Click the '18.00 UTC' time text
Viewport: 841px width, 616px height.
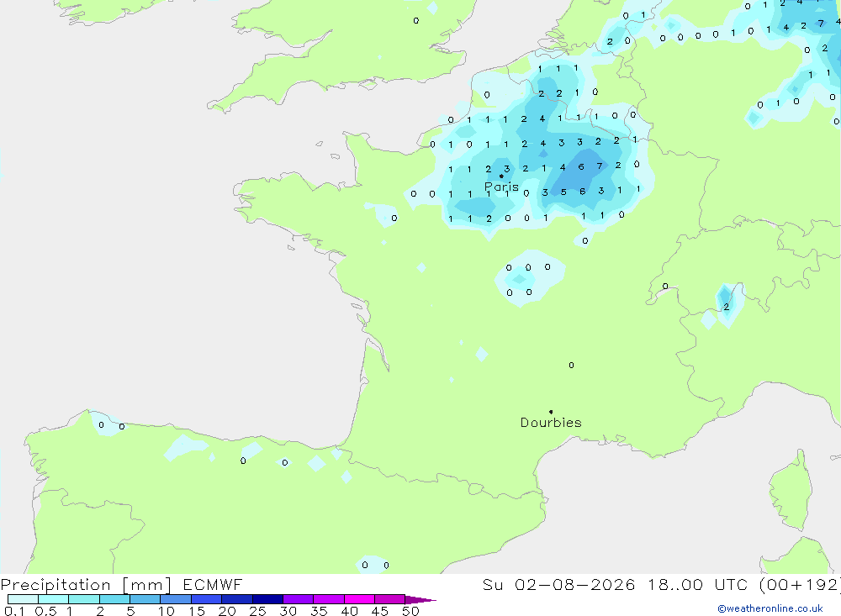point(701,584)
